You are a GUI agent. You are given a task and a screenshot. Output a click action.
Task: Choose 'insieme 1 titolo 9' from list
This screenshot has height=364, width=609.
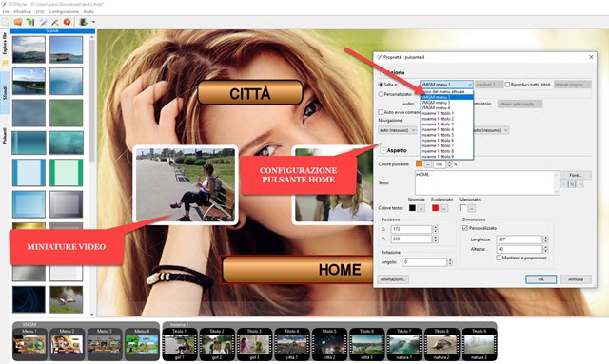(x=446, y=157)
